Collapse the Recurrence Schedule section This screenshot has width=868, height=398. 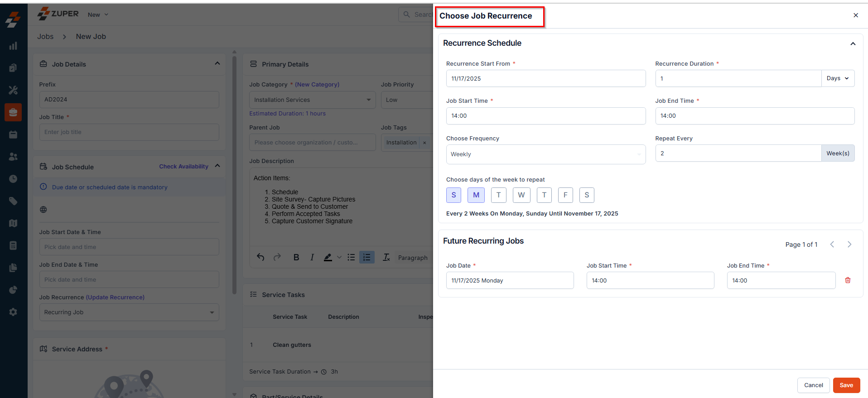pyautogui.click(x=853, y=43)
